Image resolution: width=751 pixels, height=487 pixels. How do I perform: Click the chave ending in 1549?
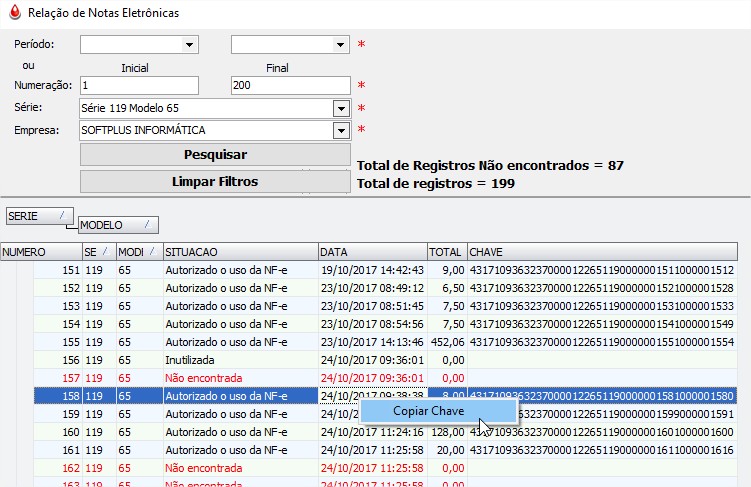602,324
